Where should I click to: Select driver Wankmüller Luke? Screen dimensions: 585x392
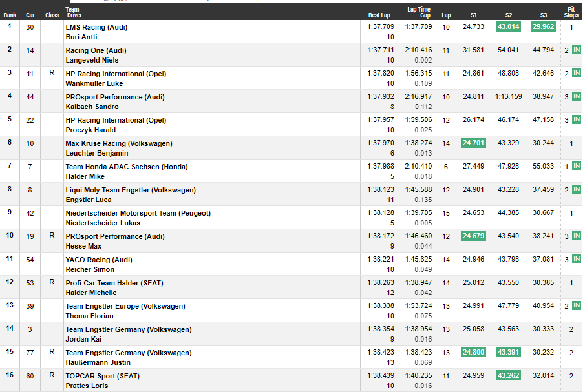tap(94, 83)
